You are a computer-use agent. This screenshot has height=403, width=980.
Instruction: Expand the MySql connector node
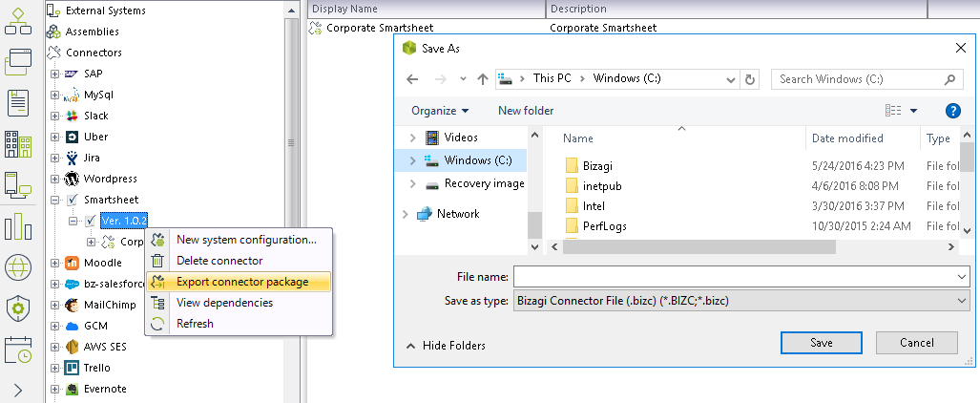click(x=55, y=95)
